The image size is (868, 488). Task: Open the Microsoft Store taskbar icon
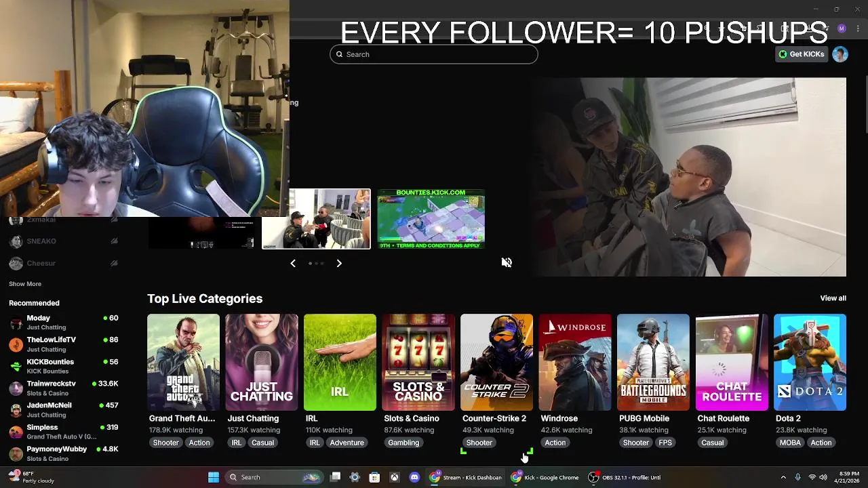tap(374, 477)
